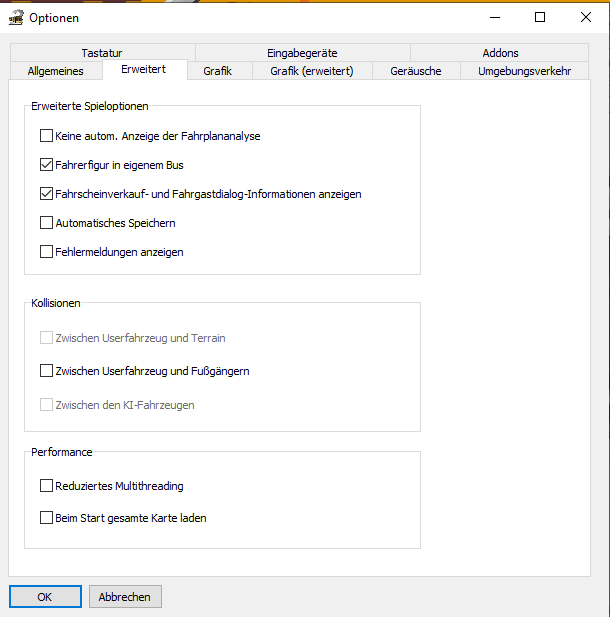Click the Optionen window title icon
610x617 pixels.
point(15,17)
